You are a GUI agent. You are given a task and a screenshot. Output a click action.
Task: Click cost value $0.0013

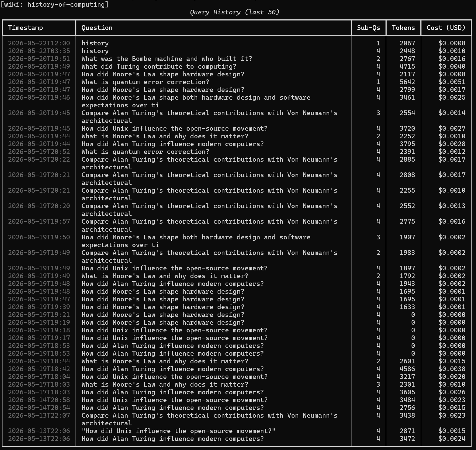452,206
